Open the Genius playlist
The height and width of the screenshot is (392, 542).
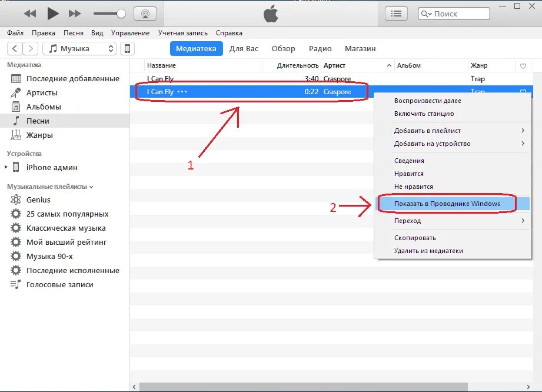[x=65, y=200]
